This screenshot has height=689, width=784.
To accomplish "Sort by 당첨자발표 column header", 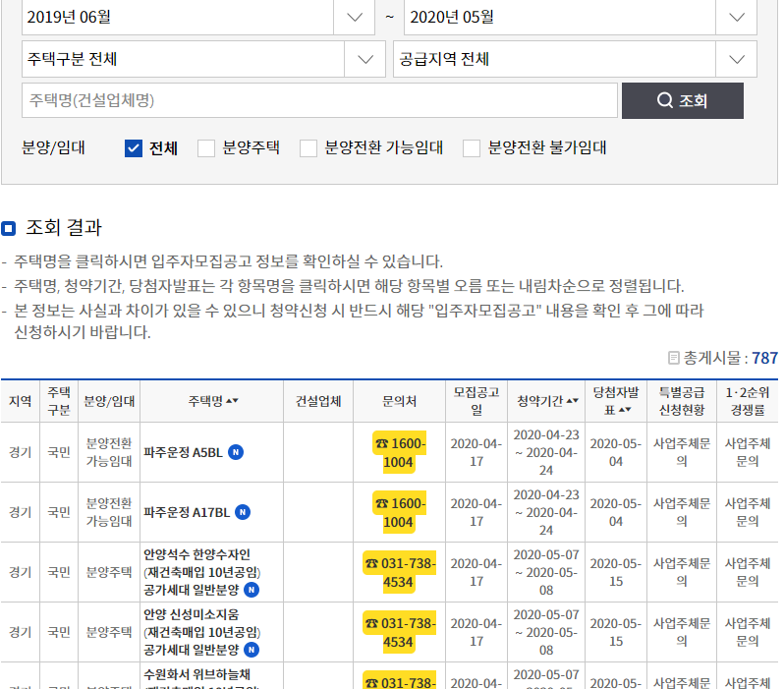I will click(616, 401).
